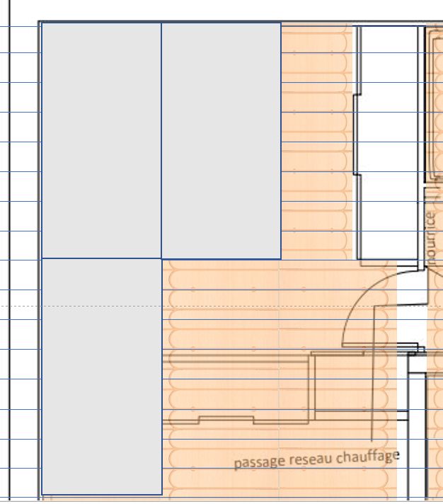Screen dimensions: 443x504
Task: Select the rotated "nourrice" text label
Action: [x=430, y=237]
